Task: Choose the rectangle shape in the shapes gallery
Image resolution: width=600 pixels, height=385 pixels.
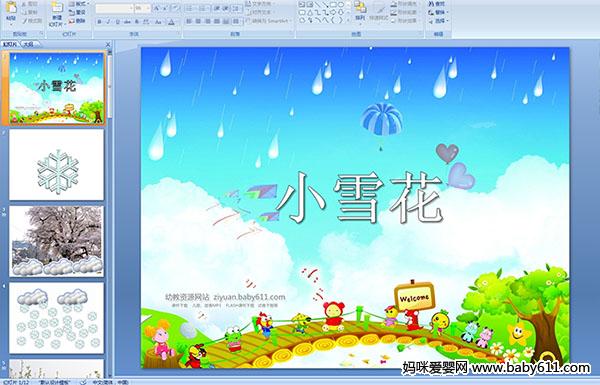Action: pos(333,4)
